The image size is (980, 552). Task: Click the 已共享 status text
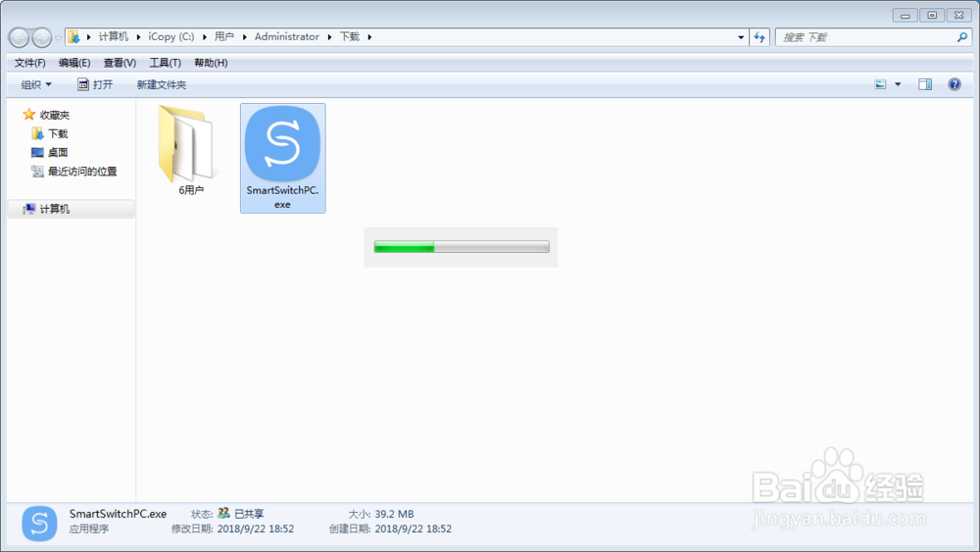249,514
